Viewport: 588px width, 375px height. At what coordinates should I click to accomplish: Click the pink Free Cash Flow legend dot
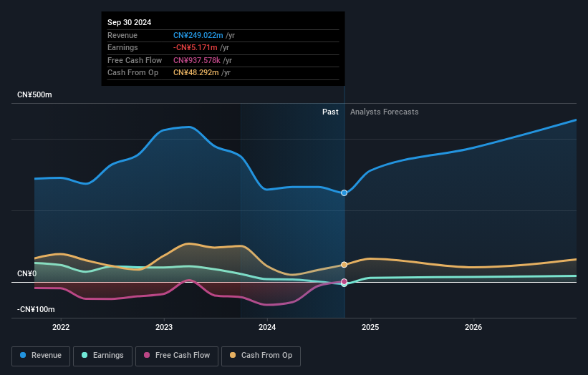tap(147, 355)
